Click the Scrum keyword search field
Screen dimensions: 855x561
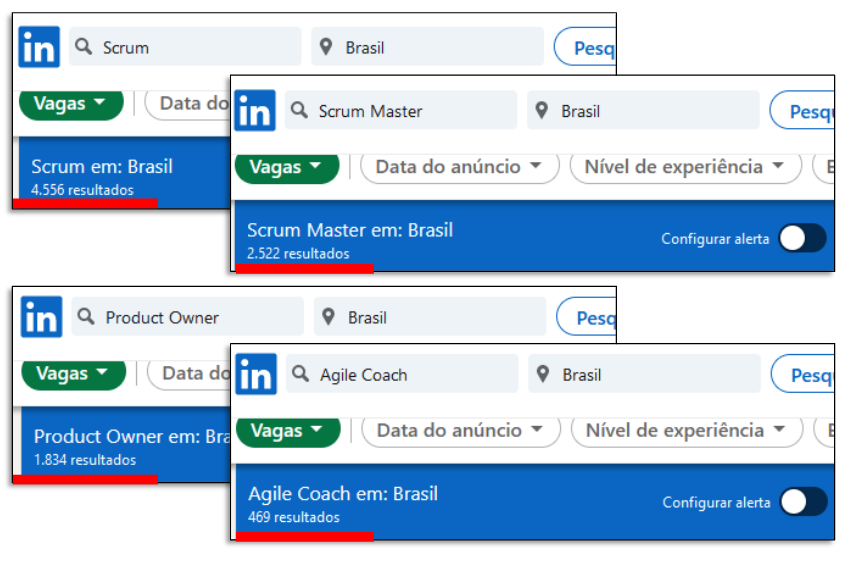195,47
